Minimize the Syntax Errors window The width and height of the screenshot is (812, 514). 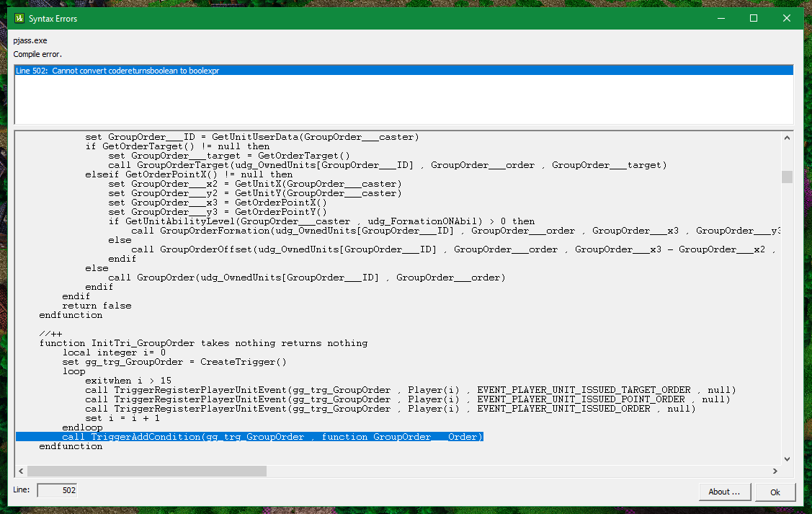coord(720,18)
